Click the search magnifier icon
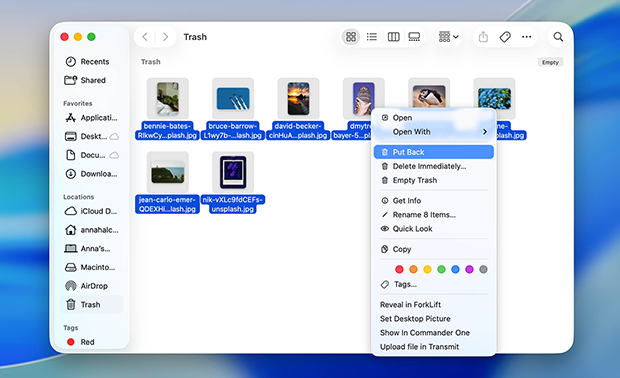This screenshot has height=378, width=620. 558,37
